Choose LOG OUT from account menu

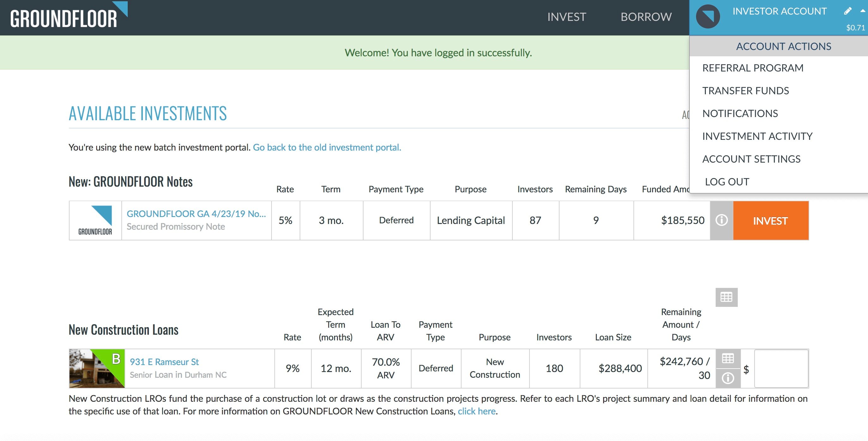click(x=727, y=182)
